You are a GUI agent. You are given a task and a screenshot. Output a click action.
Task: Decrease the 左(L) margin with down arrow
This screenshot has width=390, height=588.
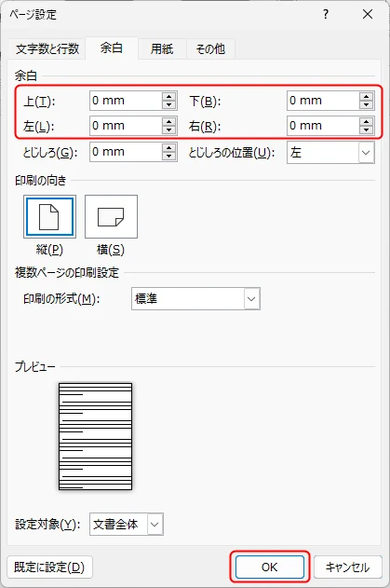[x=169, y=130]
